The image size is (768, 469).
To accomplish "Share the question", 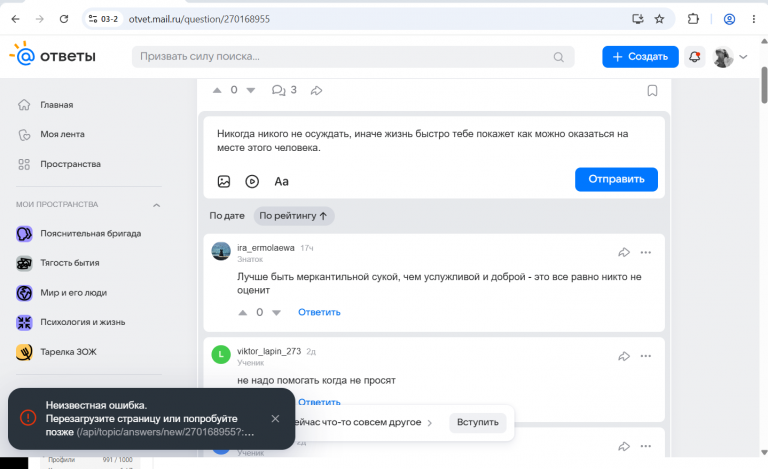I will tap(316, 91).
